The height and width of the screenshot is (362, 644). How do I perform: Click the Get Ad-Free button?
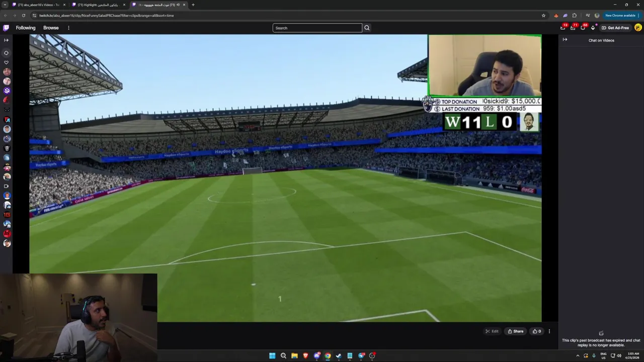point(615,28)
